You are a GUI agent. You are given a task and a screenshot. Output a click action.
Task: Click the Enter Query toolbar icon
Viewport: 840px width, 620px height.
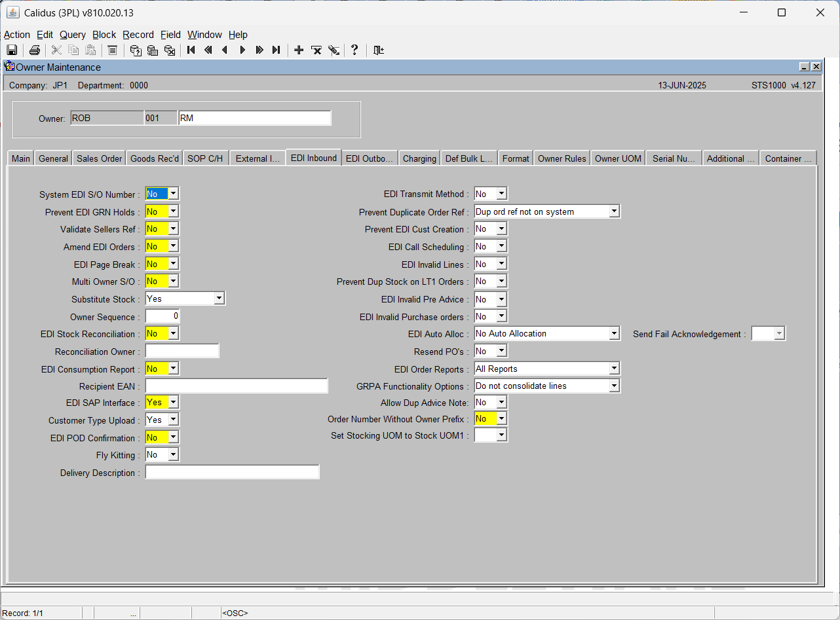(136, 50)
